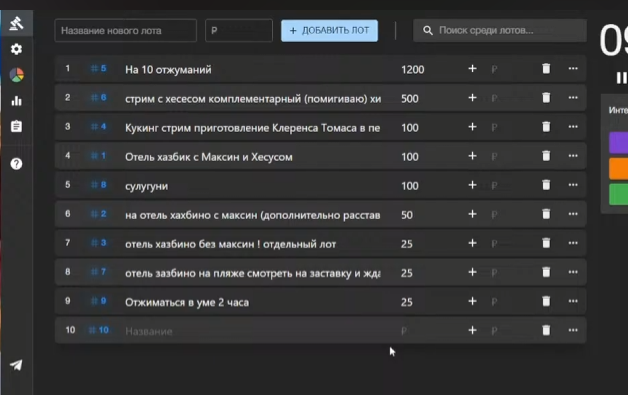Click the name 'Отжиматься в уме 2 часа'
Viewport: 628px width, 395px height.
point(187,302)
